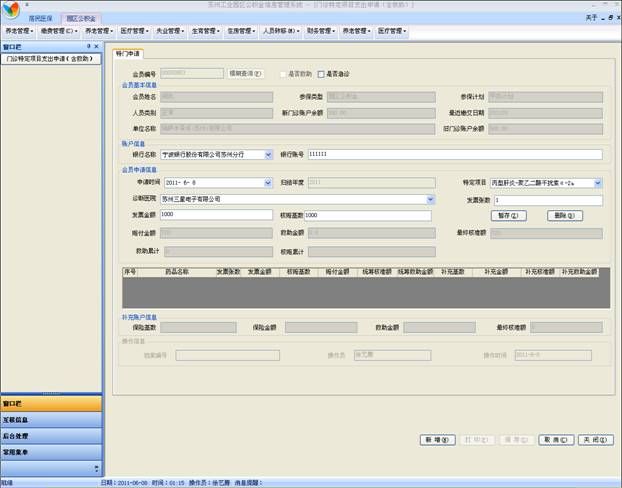The width and height of the screenshot is (622, 488).
Task: Click the 赔付金额 column header
Action: pos(337,272)
